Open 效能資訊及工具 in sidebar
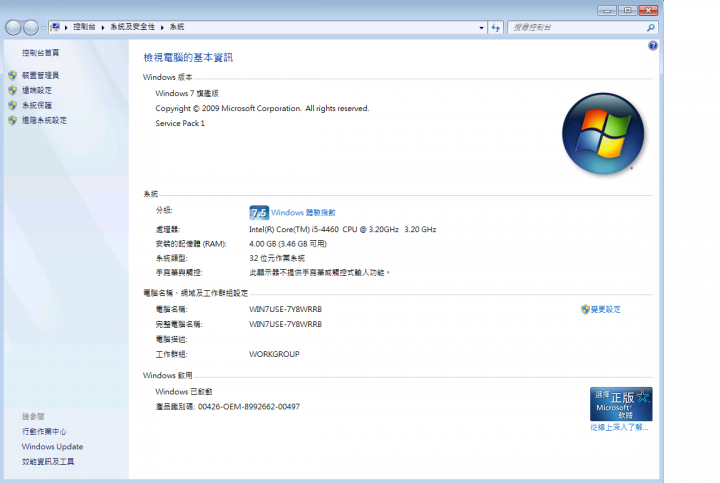 [48, 462]
